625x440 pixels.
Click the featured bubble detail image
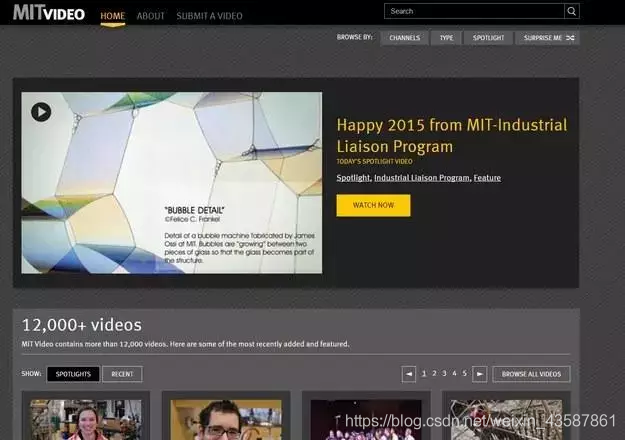172,183
